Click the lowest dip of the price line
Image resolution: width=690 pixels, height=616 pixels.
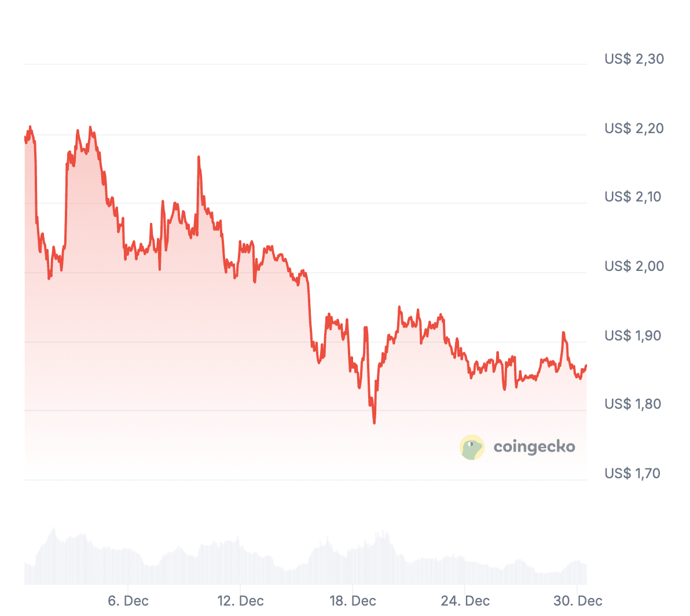[x=375, y=423]
